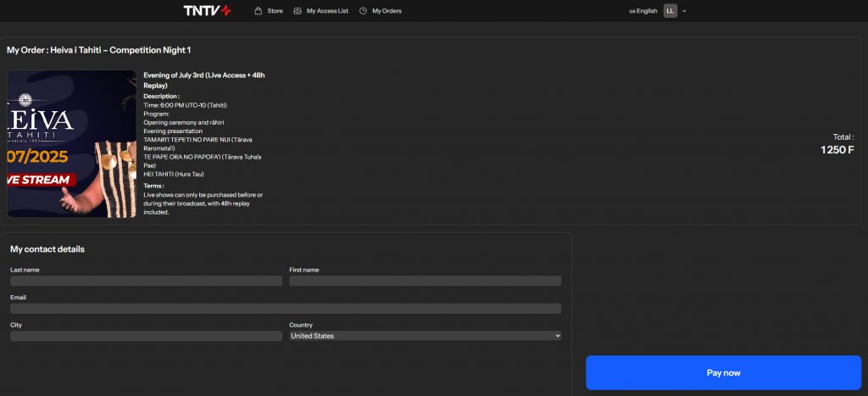Click the My Access List icon
This screenshot has width=868, height=396.
click(298, 11)
